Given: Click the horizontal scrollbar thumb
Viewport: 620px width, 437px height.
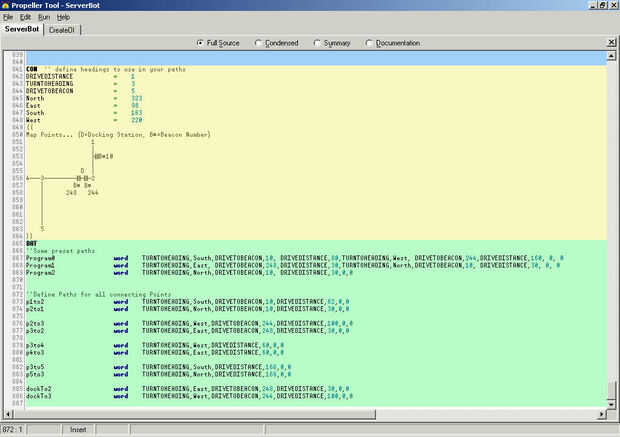Looking at the screenshot, I should (x=194, y=414).
